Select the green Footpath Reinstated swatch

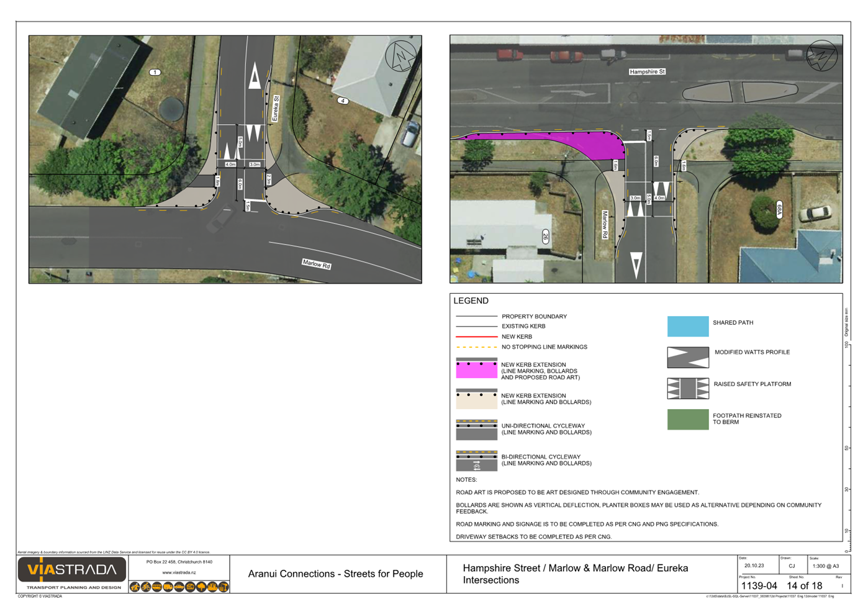pyautogui.click(x=687, y=420)
